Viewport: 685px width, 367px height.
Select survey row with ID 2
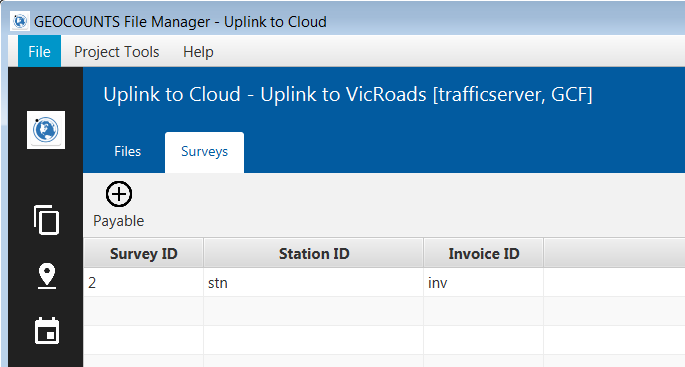click(x=384, y=282)
